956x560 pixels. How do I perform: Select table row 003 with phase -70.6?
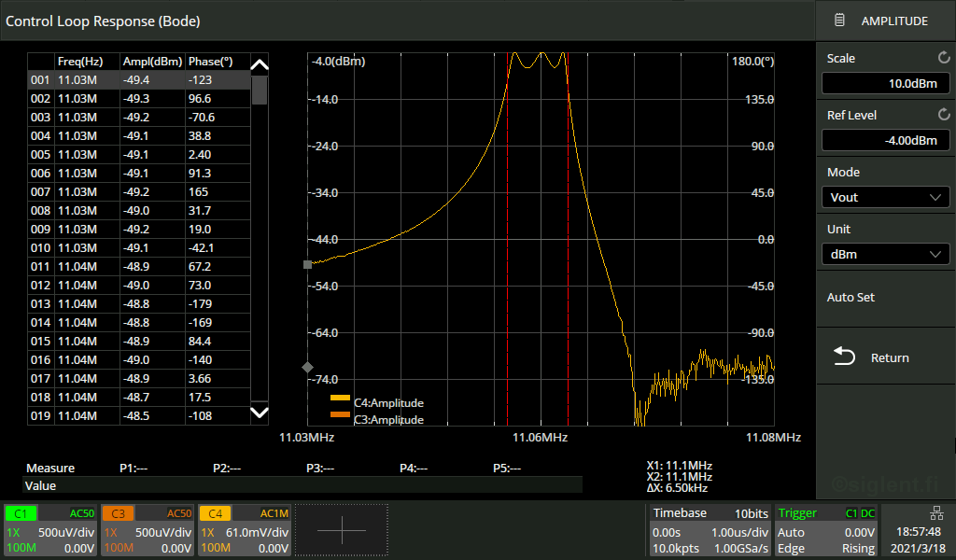point(139,117)
